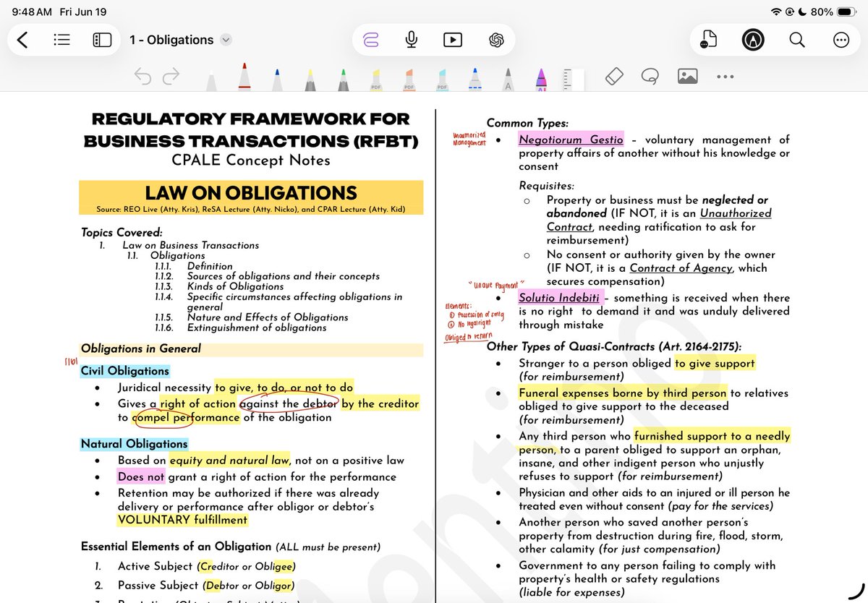
Task: Select the text 'A' tool
Action: [x=508, y=78]
